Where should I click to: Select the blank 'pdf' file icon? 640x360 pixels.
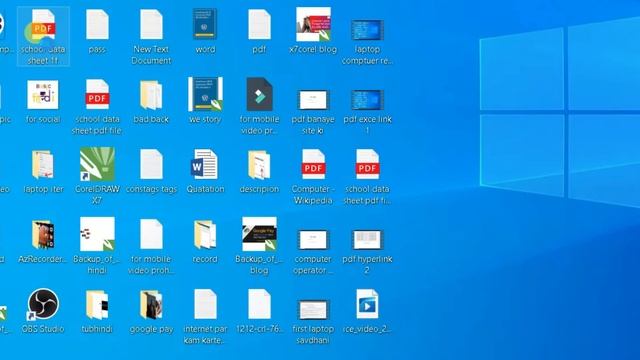click(259, 25)
